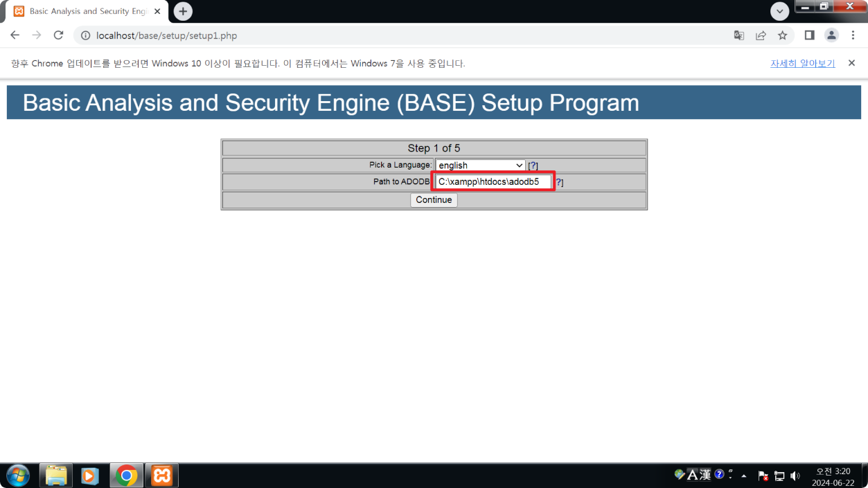
Task: Click the address bar URL
Action: 166,35
